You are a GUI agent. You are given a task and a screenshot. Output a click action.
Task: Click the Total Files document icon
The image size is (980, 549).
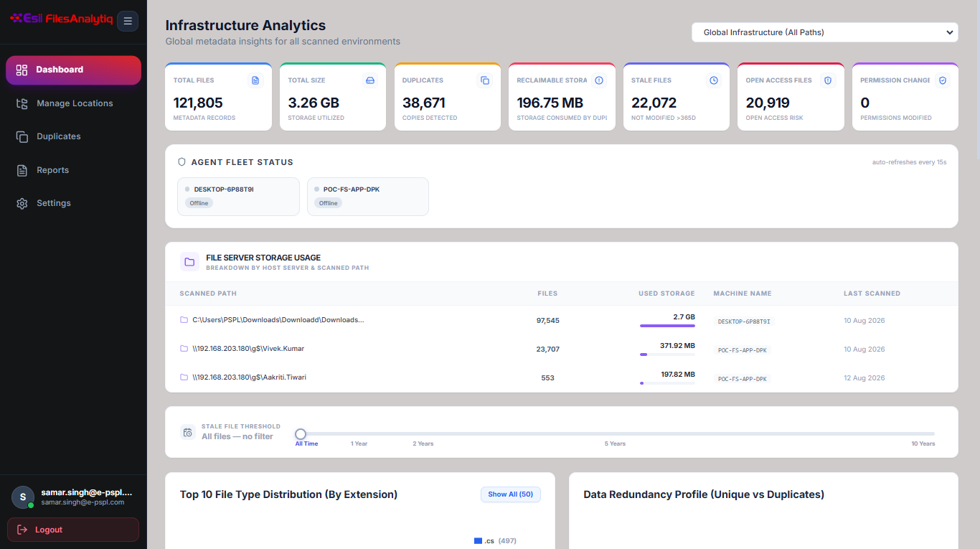click(x=255, y=80)
